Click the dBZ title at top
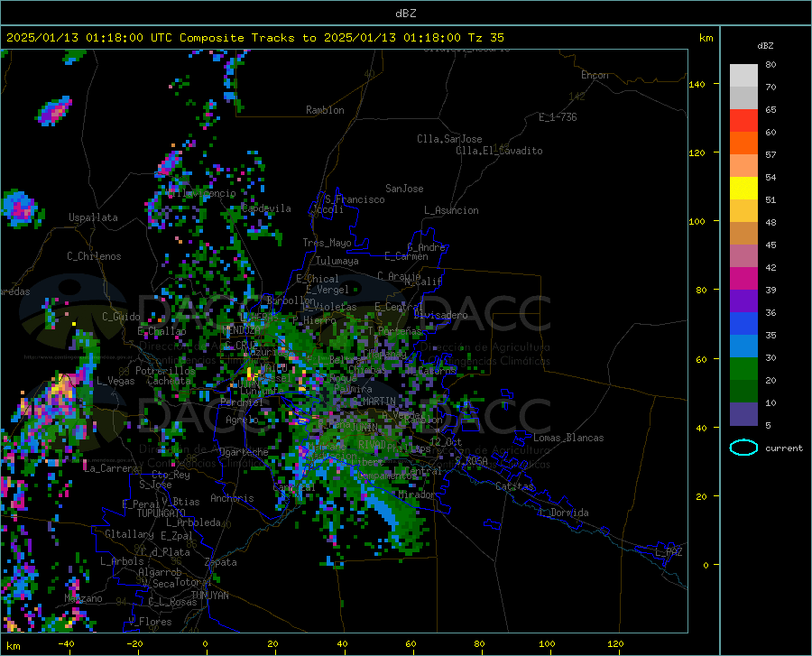812x656 pixels. click(405, 14)
